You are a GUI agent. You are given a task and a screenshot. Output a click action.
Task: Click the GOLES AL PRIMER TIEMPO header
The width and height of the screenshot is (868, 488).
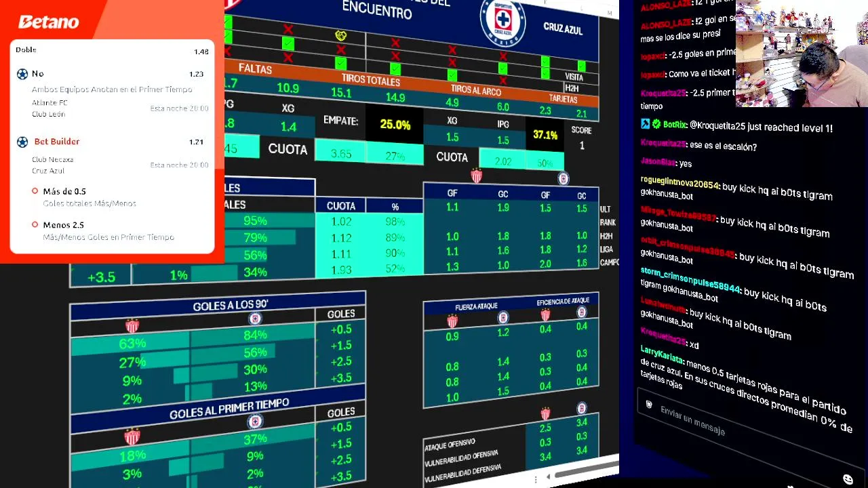tap(229, 409)
